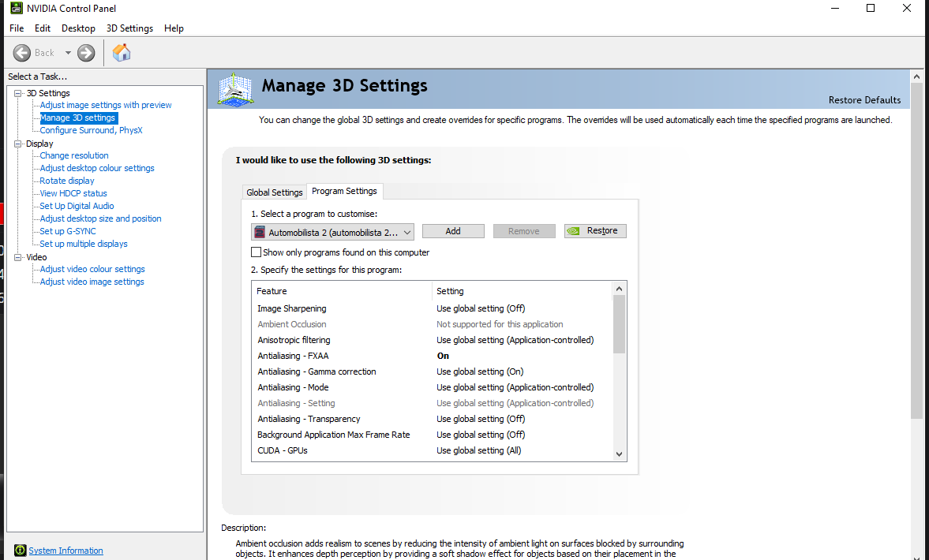Select Antialiasing - Gamma correction row
The height and width of the screenshot is (560, 929).
[x=432, y=371]
